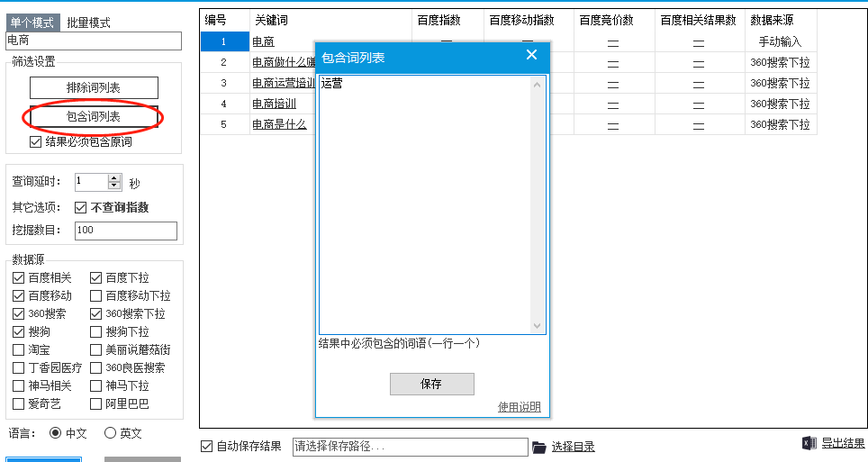
Task: Open the keyword link 电商 in row 1
Action: [x=264, y=41]
